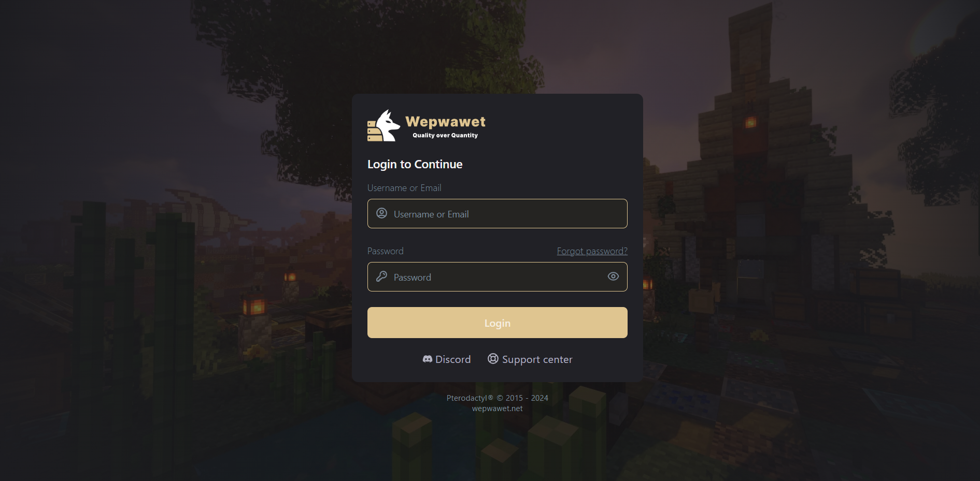Focus the Username or Email input field
This screenshot has width=980, height=481.
pos(498,213)
